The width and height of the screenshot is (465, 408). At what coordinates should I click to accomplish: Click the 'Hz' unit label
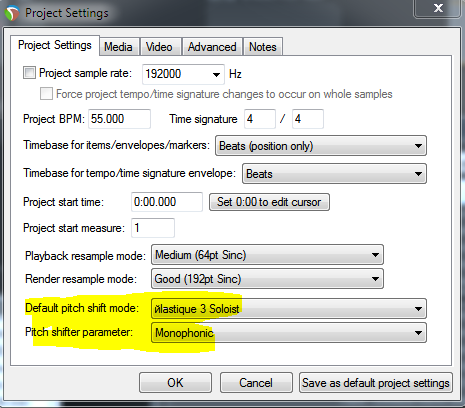pos(235,74)
